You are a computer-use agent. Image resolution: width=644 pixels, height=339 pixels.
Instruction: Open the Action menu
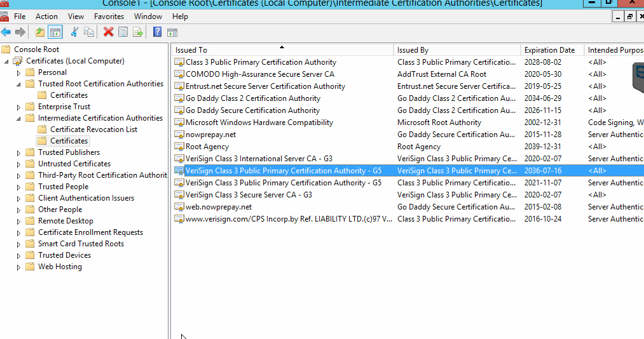46,17
